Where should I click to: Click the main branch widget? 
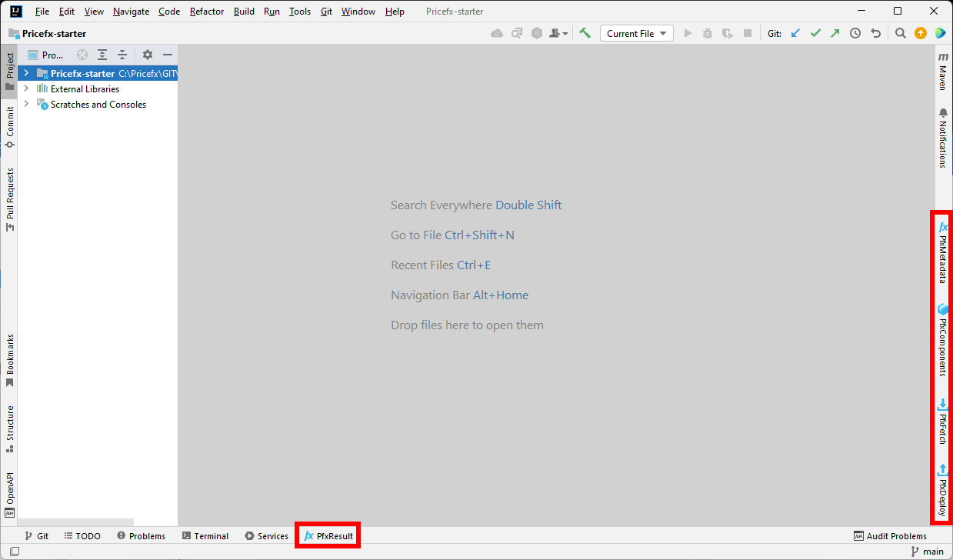coord(928,552)
